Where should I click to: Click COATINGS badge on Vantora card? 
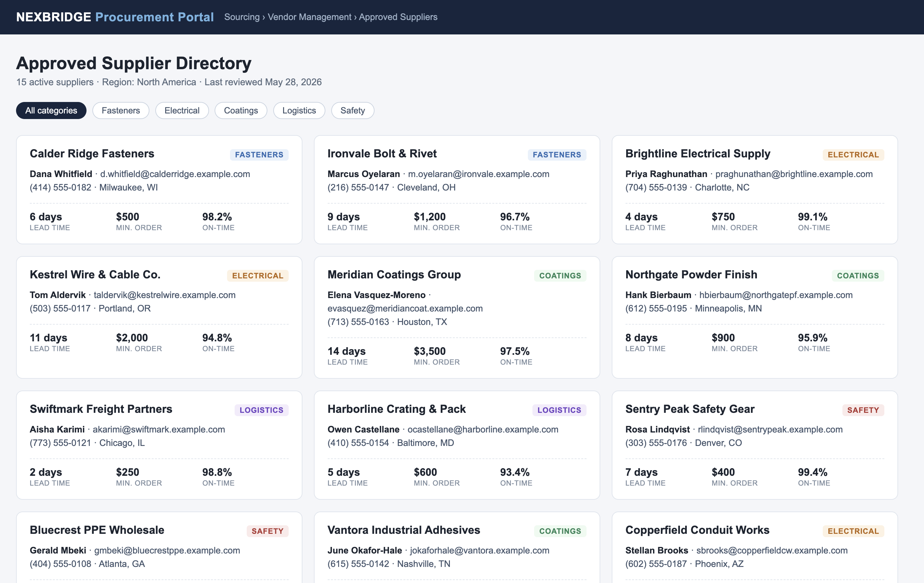560,531
